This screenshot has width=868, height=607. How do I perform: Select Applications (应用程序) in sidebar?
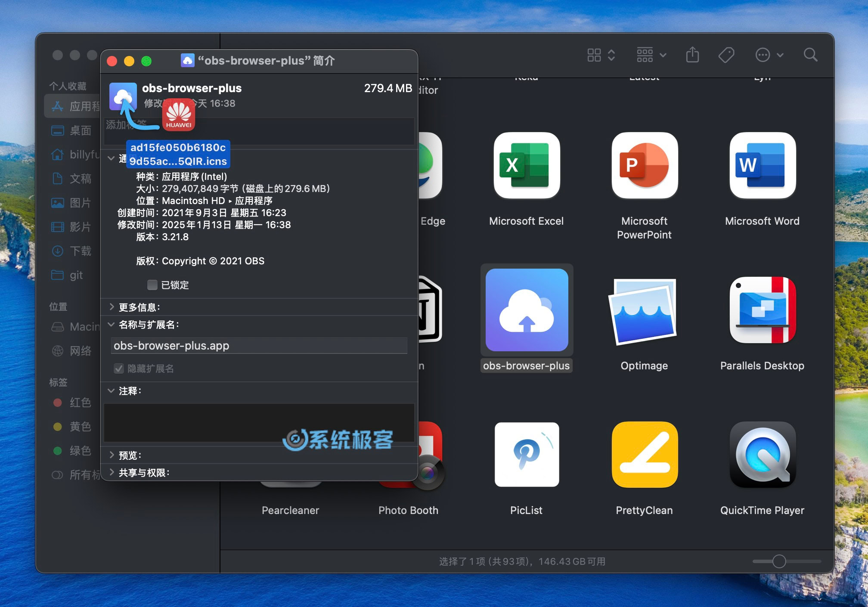point(72,106)
